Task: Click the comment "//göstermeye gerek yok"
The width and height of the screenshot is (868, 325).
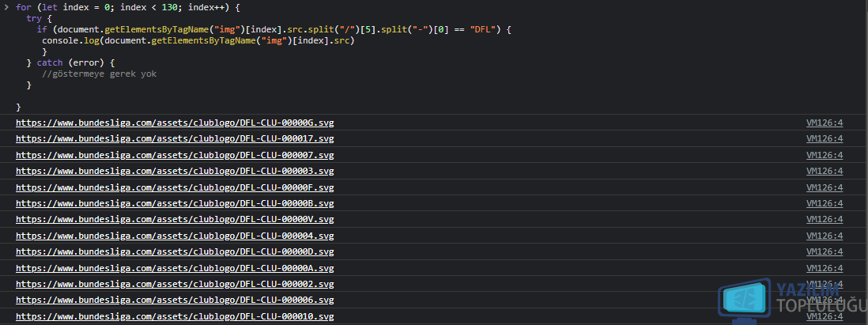Action: (x=99, y=74)
